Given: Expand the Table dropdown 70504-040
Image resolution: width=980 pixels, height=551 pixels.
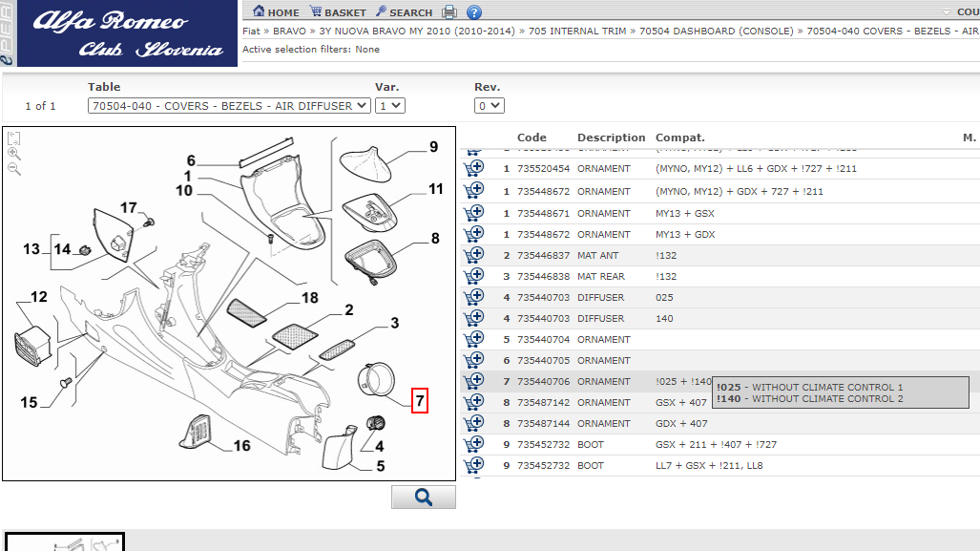Looking at the screenshot, I should click(x=229, y=106).
